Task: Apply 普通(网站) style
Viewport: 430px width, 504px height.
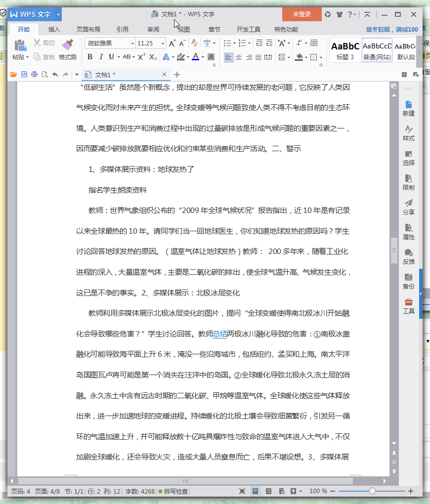Action: [x=377, y=50]
